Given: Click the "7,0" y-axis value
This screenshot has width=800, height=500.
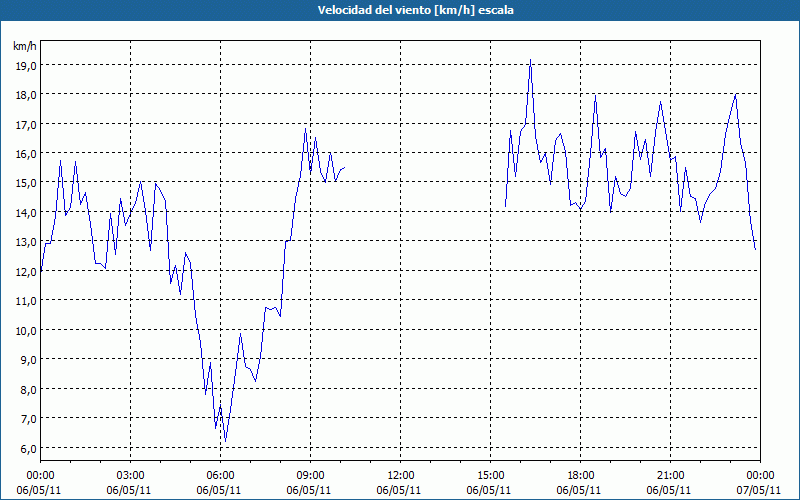Looking at the screenshot, I should pos(28,418).
